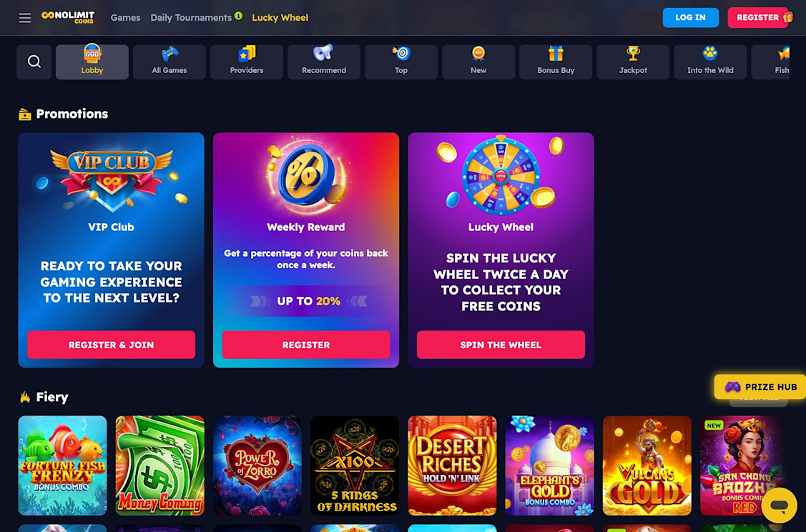
Task: Open the PRIZE HUB button
Action: (760, 387)
